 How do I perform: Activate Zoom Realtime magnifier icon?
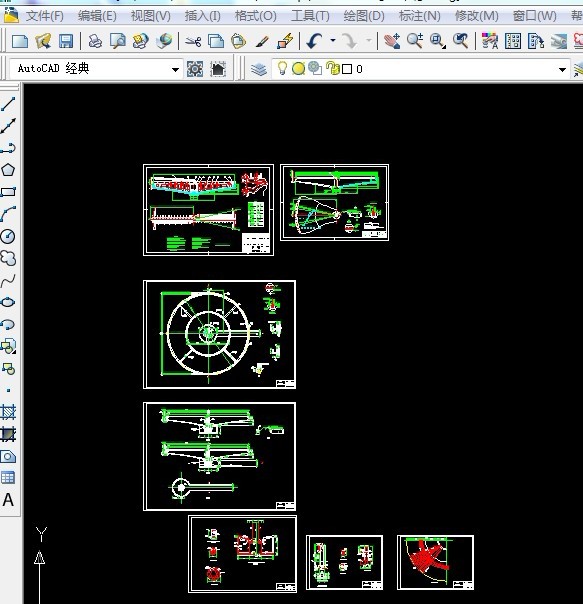click(x=415, y=41)
